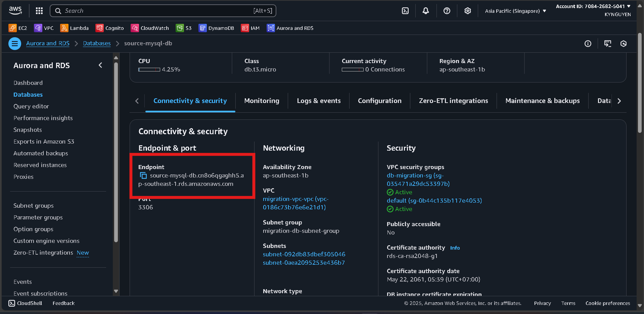Open the notifications bell
The height and width of the screenshot is (314, 644).
click(x=425, y=11)
